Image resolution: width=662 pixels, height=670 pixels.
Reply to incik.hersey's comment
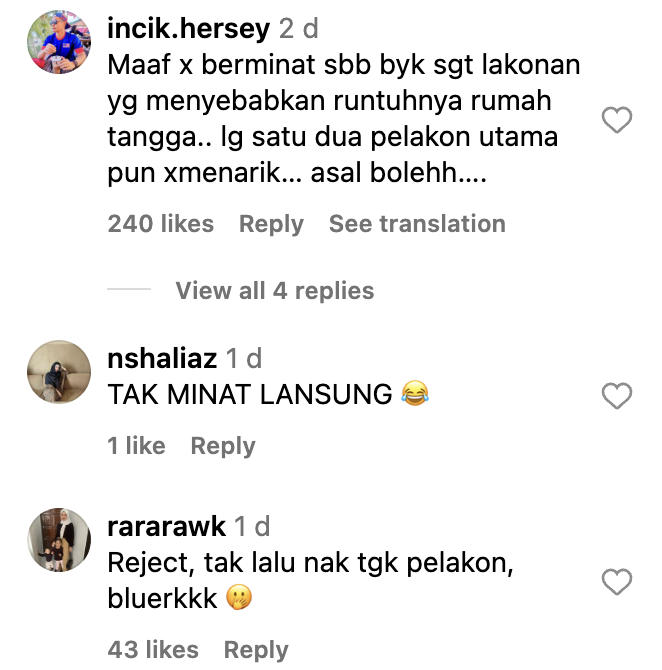click(271, 224)
